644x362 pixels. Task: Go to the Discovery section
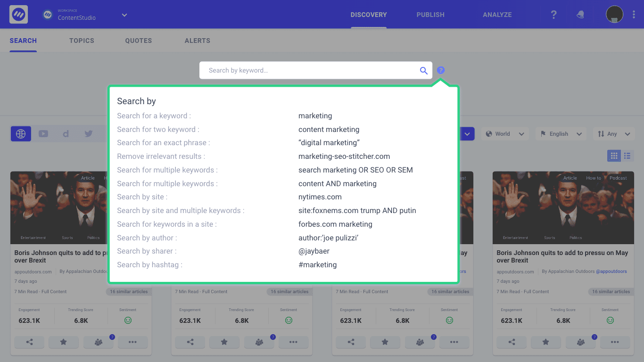369,15
